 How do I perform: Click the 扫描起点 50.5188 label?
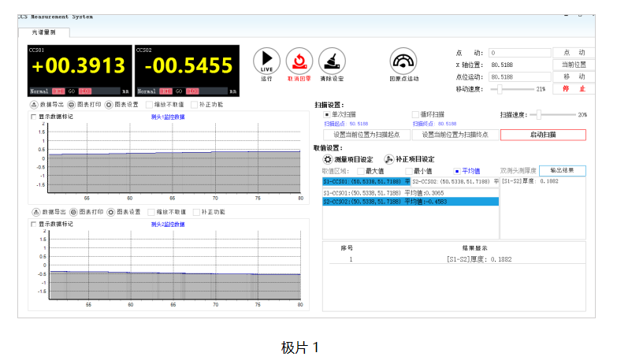346,124
